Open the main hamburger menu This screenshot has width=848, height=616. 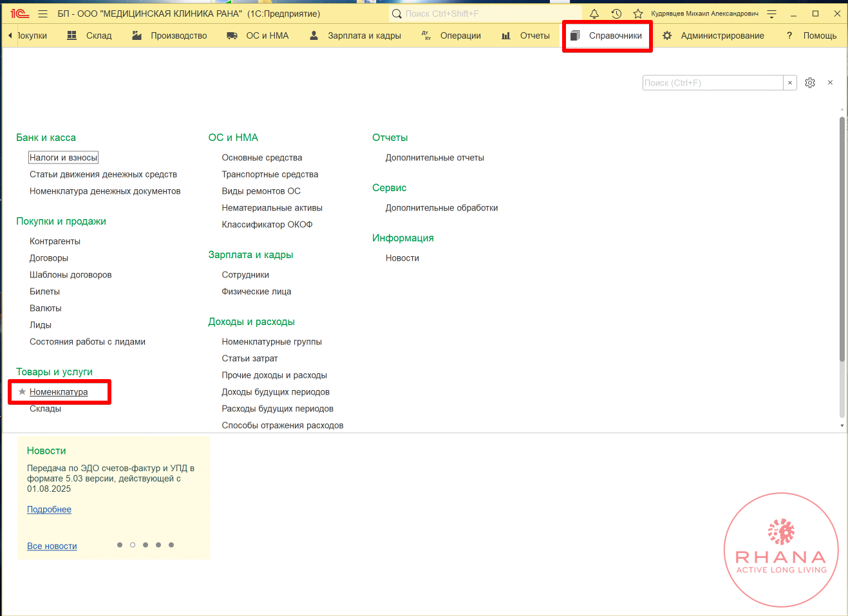[42, 14]
